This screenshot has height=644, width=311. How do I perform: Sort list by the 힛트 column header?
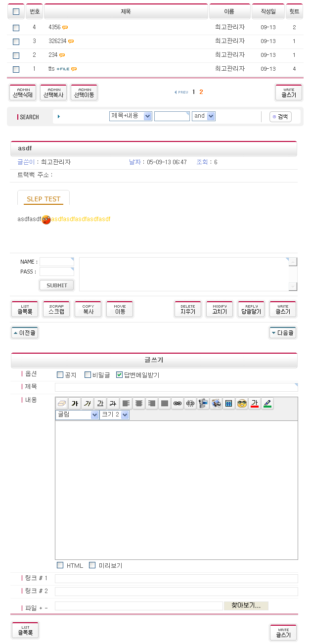coord(294,11)
